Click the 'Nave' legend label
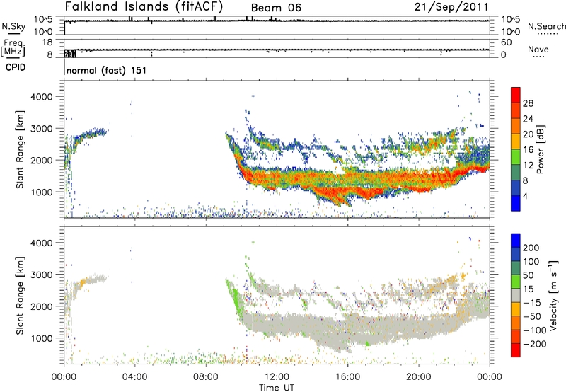The height and width of the screenshot is (392, 566). coord(538,49)
